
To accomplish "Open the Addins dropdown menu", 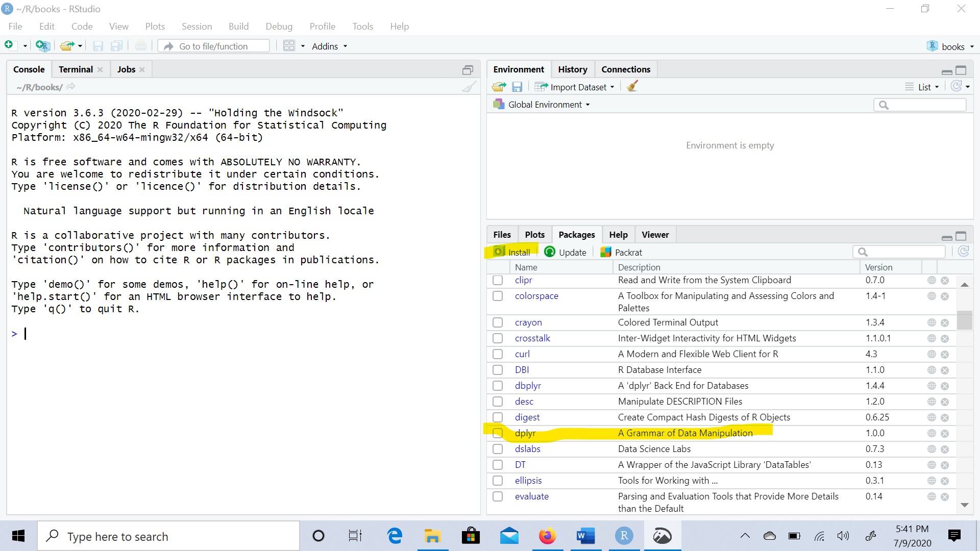I will [x=329, y=46].
